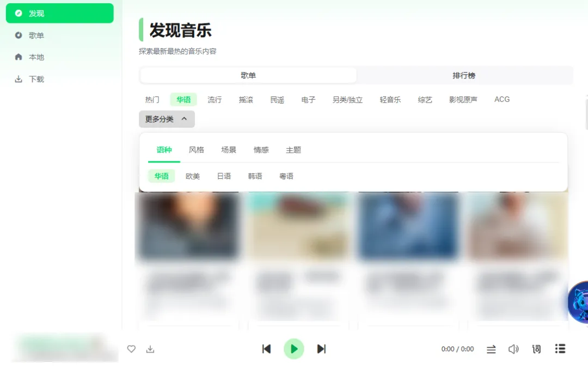Screen dimensions: 588x368
Task: Select the 风格 category tab
Action: pyautogui.click(x=197, y=150)
